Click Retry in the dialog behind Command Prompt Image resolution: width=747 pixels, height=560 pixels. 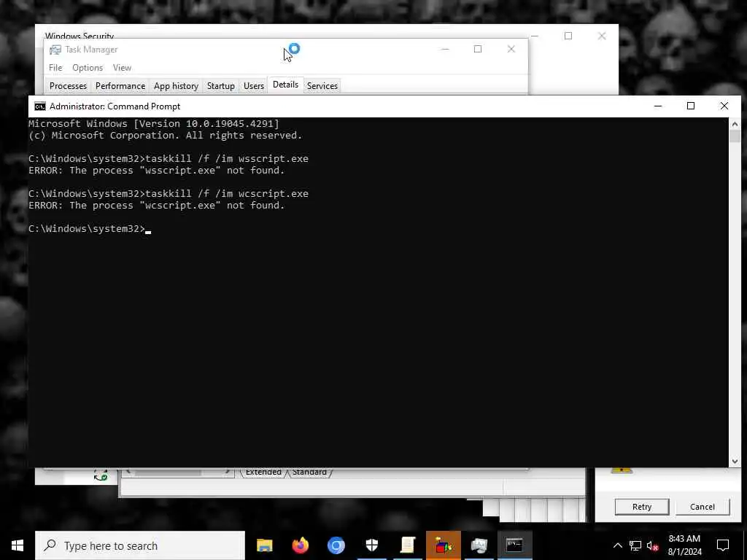click(x=642, y=507)
